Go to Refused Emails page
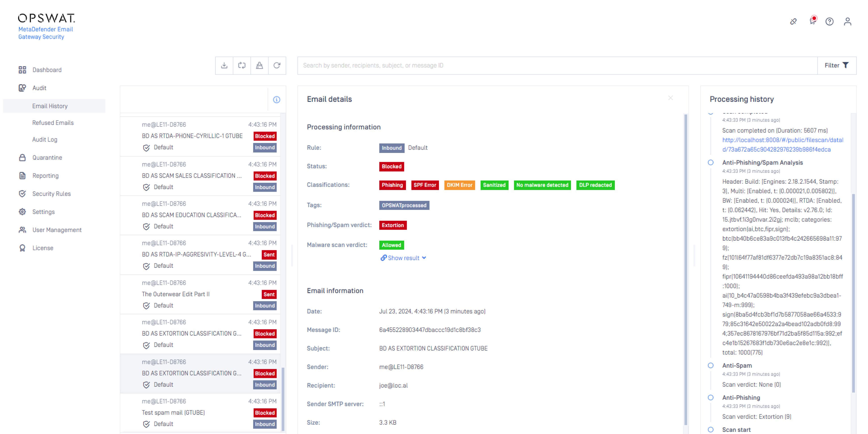The height and width of the screenshot is (434, 868). [x=52, y=123]
